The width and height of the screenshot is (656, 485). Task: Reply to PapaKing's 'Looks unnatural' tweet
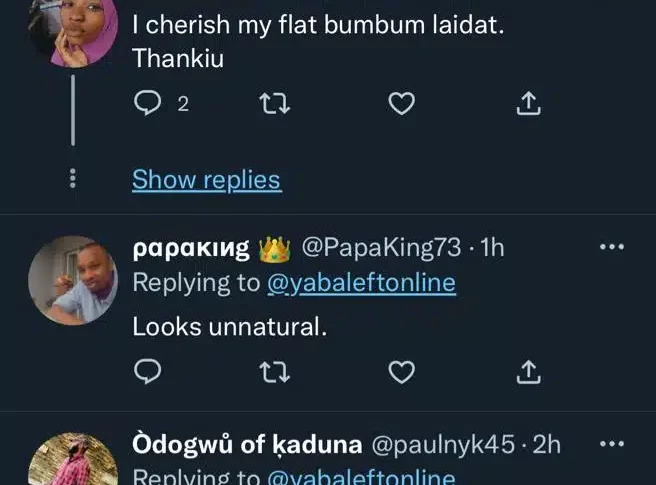pos(146,372)
